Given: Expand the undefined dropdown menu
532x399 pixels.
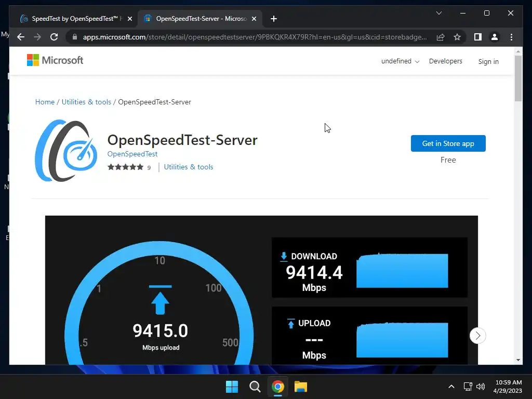Looking at the screenshot, I should pyautogui.click(x=400, y=61).
